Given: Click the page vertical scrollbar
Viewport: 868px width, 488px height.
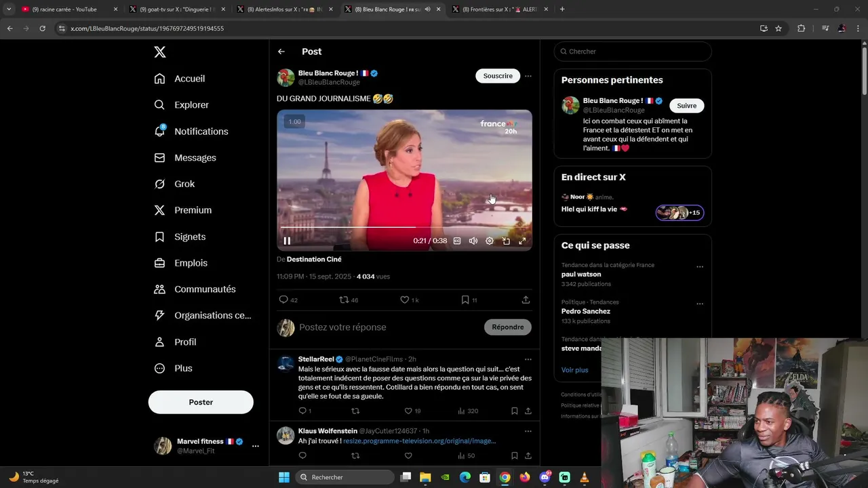Looking at the screenshot, I should click(x=864, y=71).
